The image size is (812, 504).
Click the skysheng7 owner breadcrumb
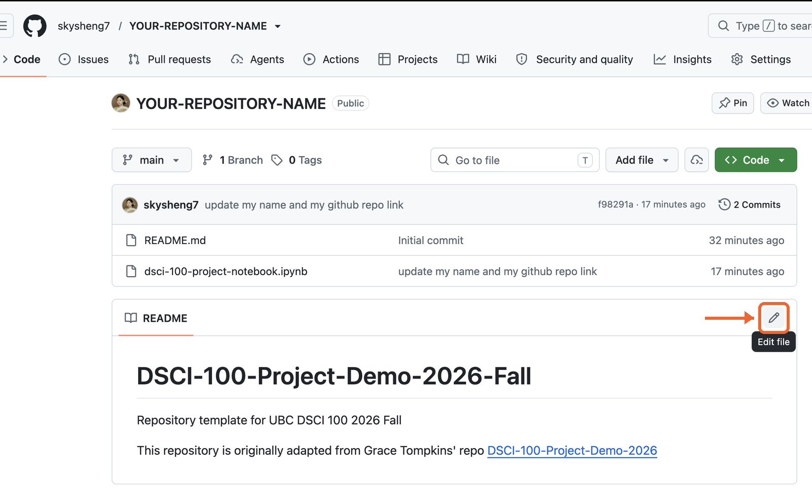click(84, 26)
